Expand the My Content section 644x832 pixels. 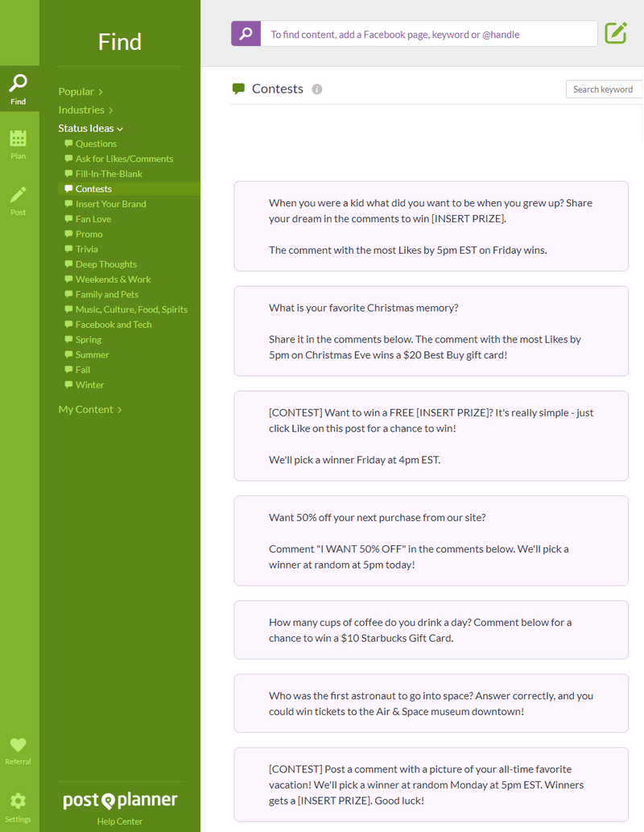(x=89, y=410)
